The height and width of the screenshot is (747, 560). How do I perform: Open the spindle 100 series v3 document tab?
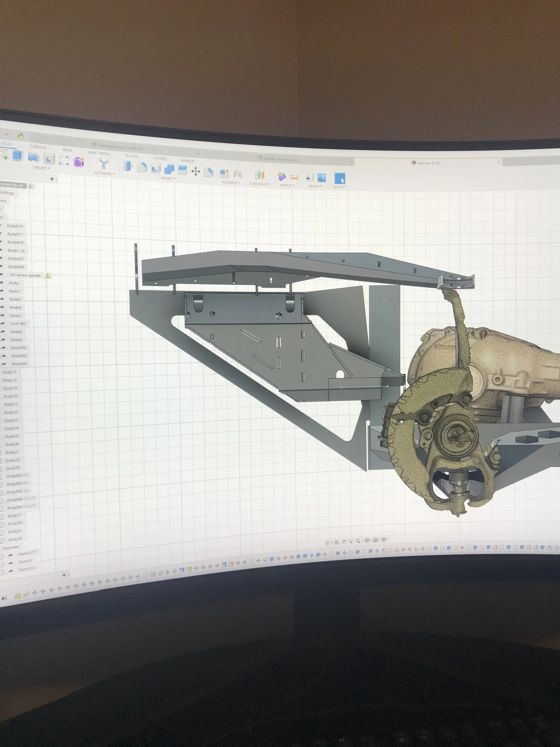point(277,159)
